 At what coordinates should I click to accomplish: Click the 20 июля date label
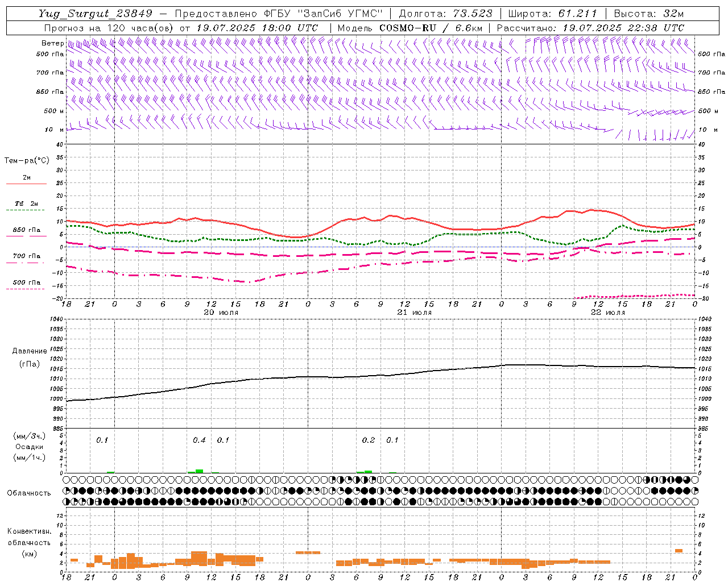pos(221,313)
